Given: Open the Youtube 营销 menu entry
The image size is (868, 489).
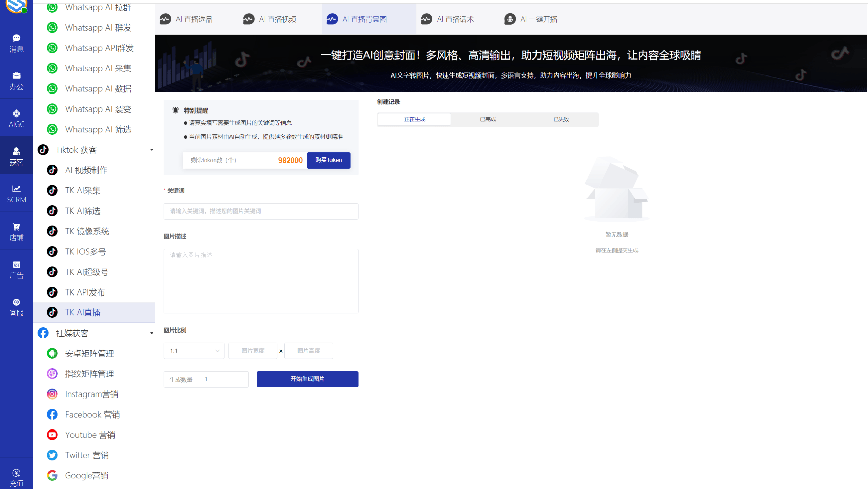Looking at the screenshot, I should [90, 434].
